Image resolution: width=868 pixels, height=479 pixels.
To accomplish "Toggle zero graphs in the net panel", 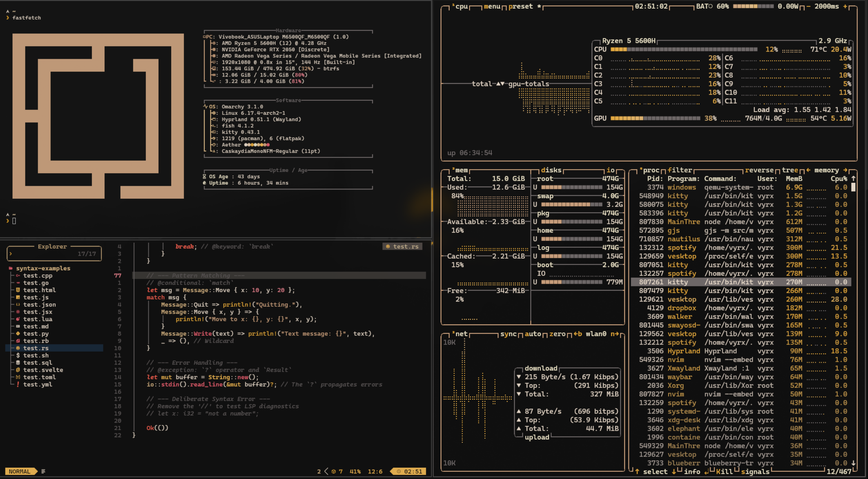I will click(x=558, y=334).
